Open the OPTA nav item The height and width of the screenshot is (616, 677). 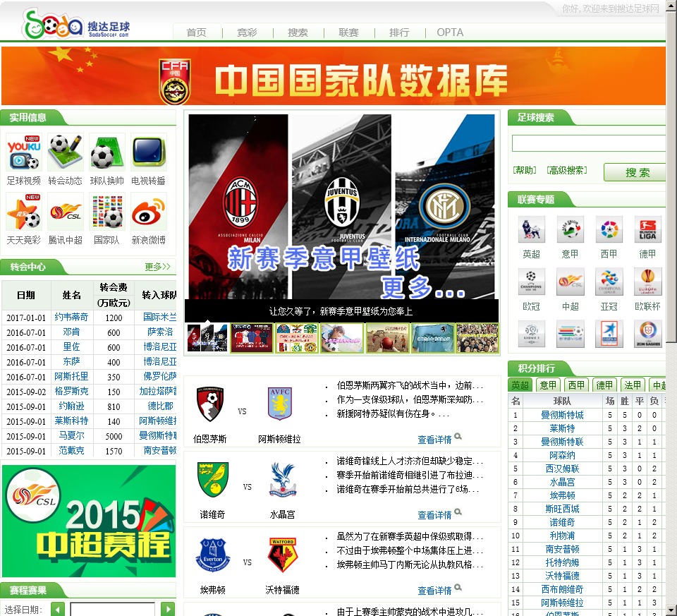pos(450,32)
